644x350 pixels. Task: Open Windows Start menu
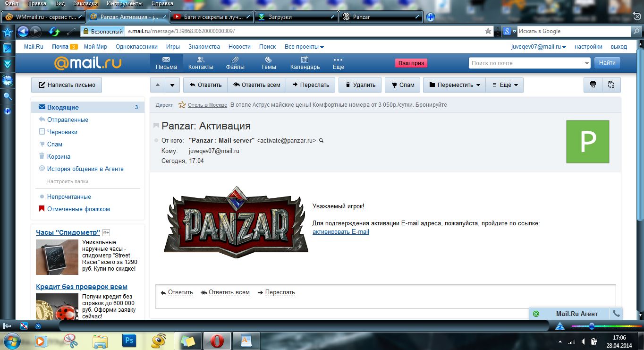[11, 341]
